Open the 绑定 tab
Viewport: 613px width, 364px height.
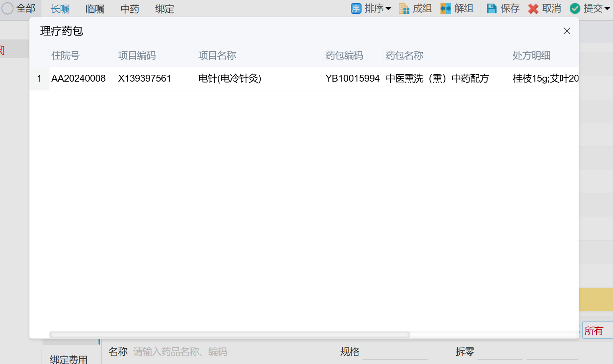(x=164, y=9)
